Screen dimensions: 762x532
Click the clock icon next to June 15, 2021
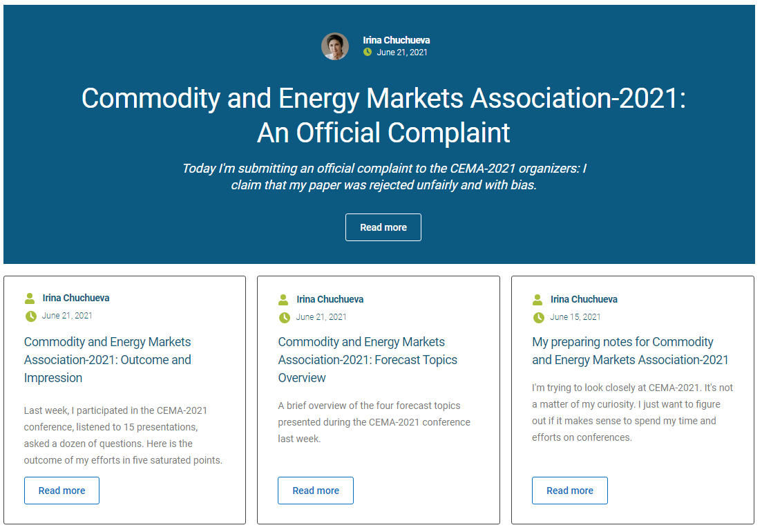pyautogui.click(x=538, y=318)
